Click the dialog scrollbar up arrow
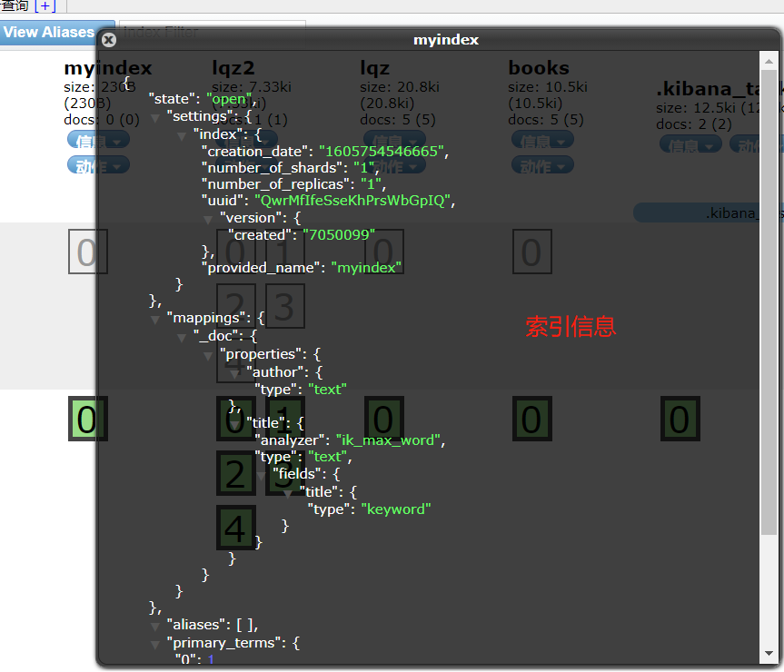 click(769, 61)
